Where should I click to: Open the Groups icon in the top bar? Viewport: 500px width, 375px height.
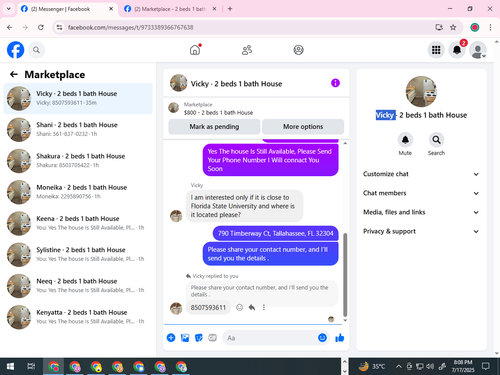(x=298, y=50)
